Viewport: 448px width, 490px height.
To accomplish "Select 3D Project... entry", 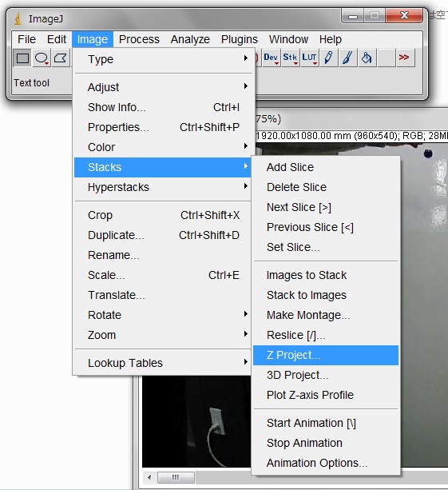I will coord(326,375).
